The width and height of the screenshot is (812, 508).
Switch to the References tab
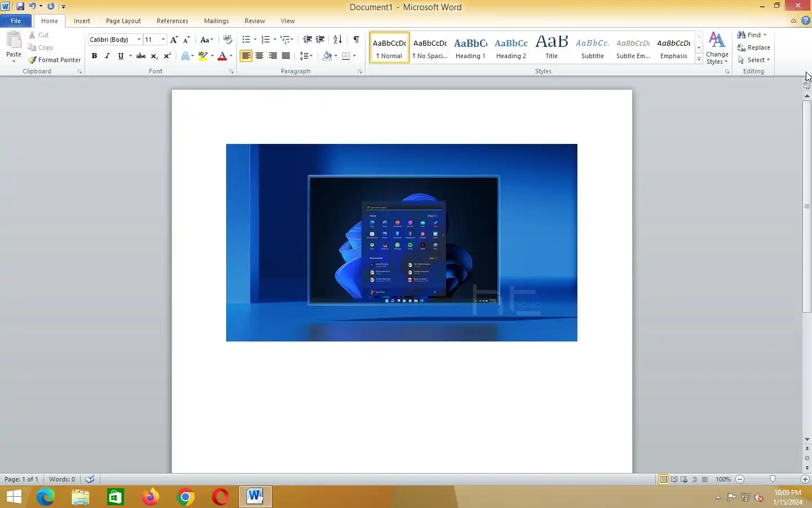pyautogui.click(x=173, y=21)
